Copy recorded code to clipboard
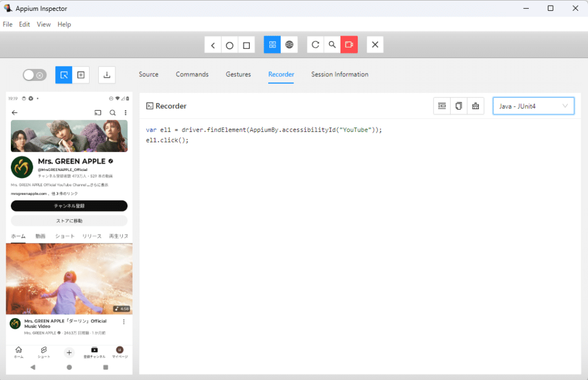Screen dimensions: 588x380 [x=458, y=106]
